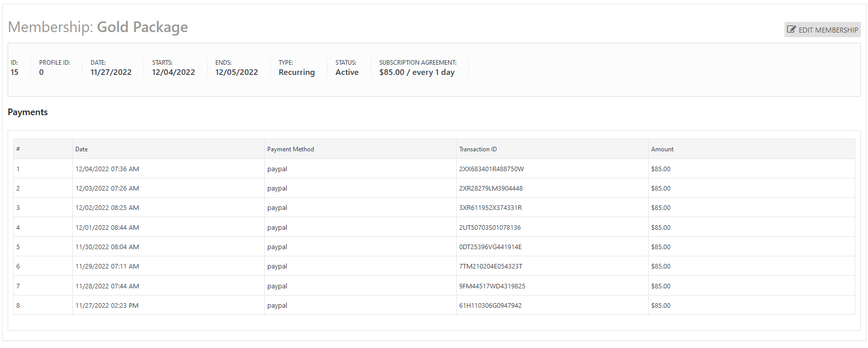Click date 11/28/2022 07:44 AM

[x=107, y=286]
